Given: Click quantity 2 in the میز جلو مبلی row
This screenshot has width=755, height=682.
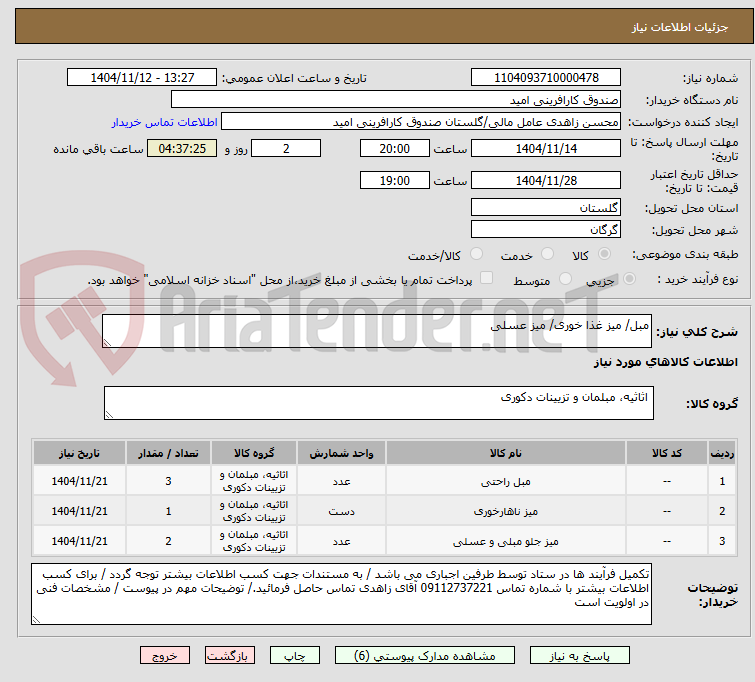Looking at the screenshot, I should (x=168, y=541).
